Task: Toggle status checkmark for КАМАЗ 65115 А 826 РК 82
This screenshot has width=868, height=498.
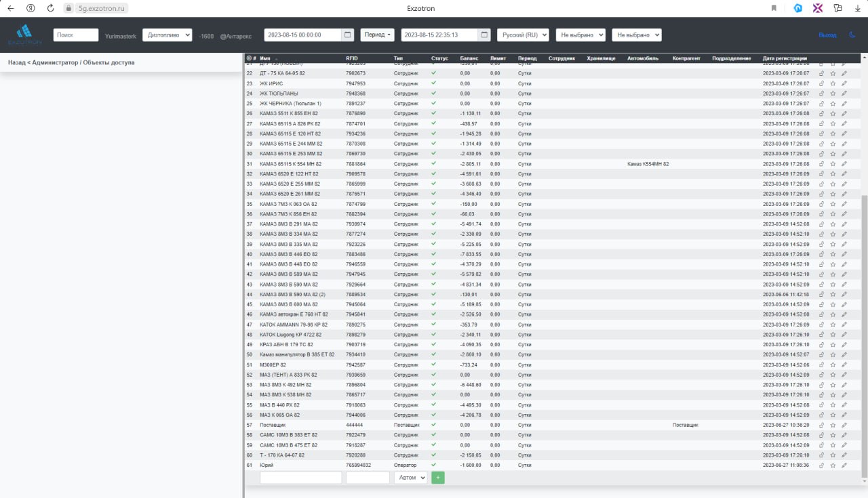Action: [x=433, y=123]
